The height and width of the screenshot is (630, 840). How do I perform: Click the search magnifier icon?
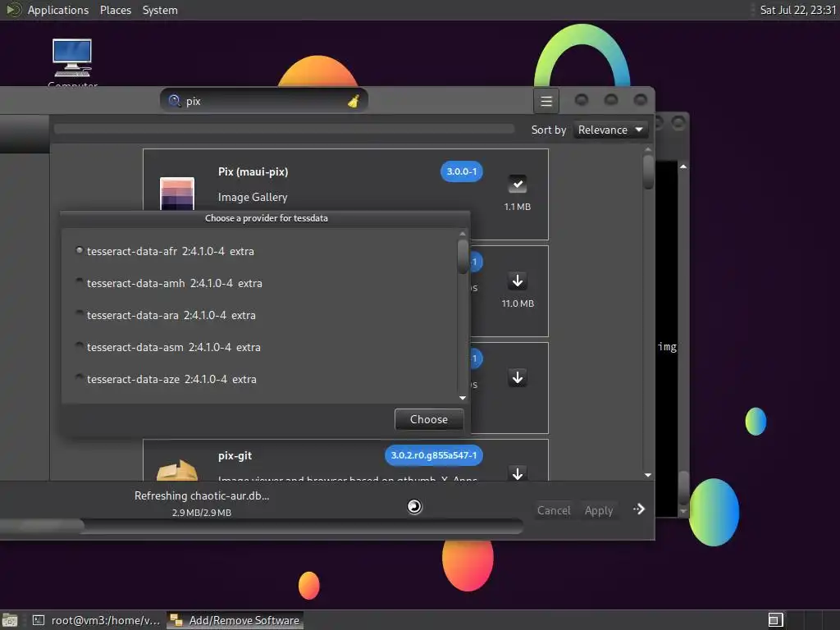(175, 101)
